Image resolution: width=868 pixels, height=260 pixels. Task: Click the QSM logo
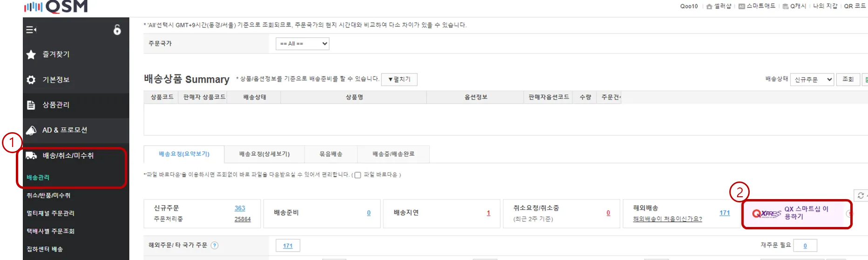click(x=56, y=7)
